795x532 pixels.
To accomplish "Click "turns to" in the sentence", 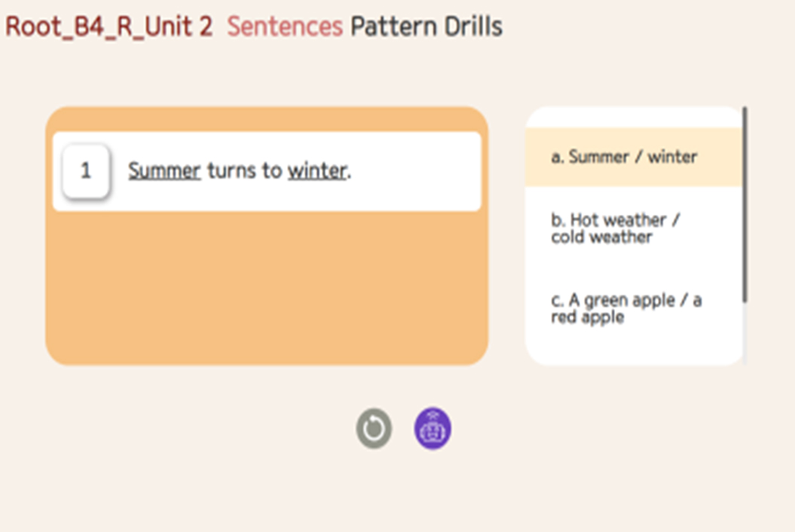I will click(x=244, y=171).
